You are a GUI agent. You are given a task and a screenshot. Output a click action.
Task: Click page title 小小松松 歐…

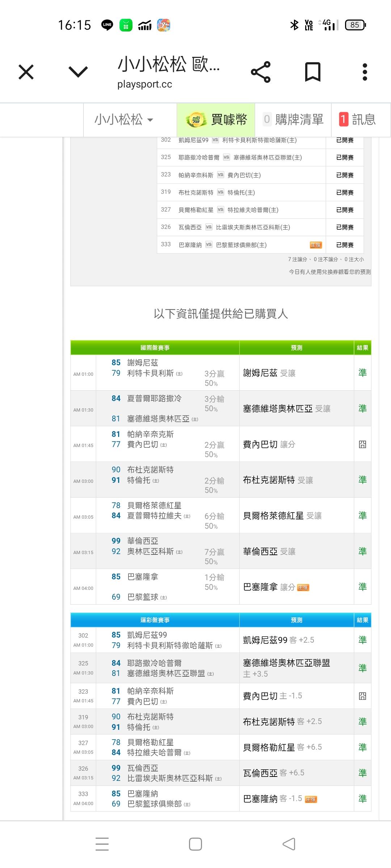[x=169, y=64]
